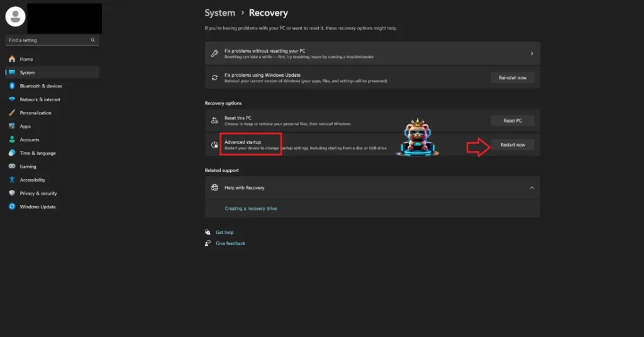Open Creating a recovery drive link

tap(250, 209)
